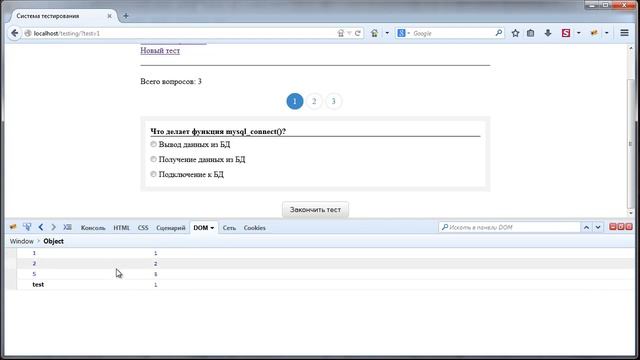
Task: Open the Firebug toolbar button dropdown
Action: coord(607,33)
